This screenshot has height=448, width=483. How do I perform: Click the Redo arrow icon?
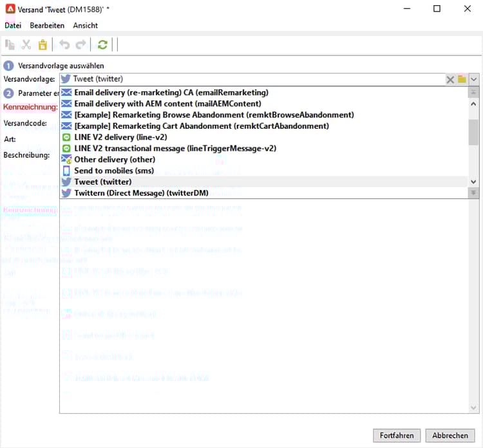[80, 45]
